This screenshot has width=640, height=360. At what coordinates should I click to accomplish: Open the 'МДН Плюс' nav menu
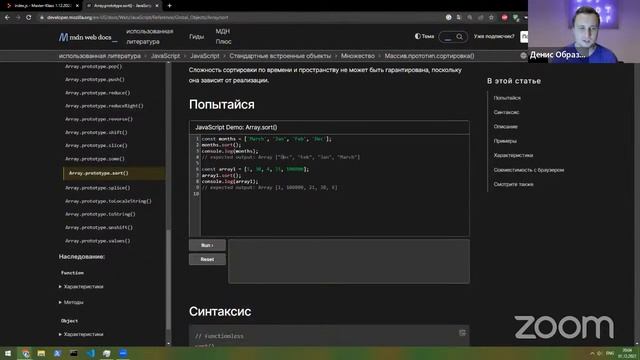223,36
